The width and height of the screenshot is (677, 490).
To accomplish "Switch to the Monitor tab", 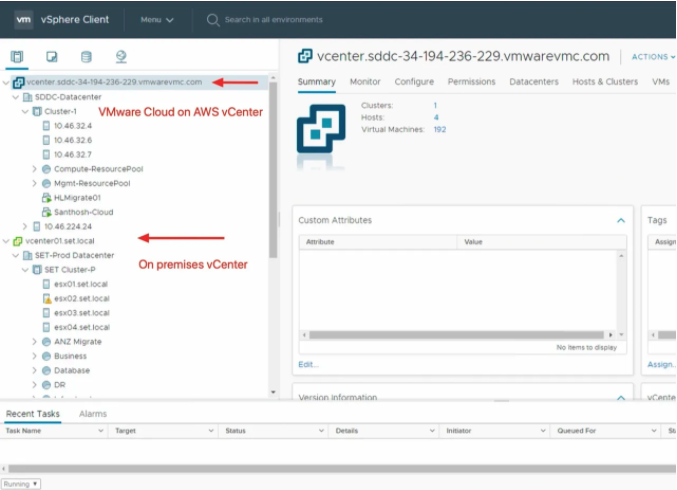I will [365, 82].
